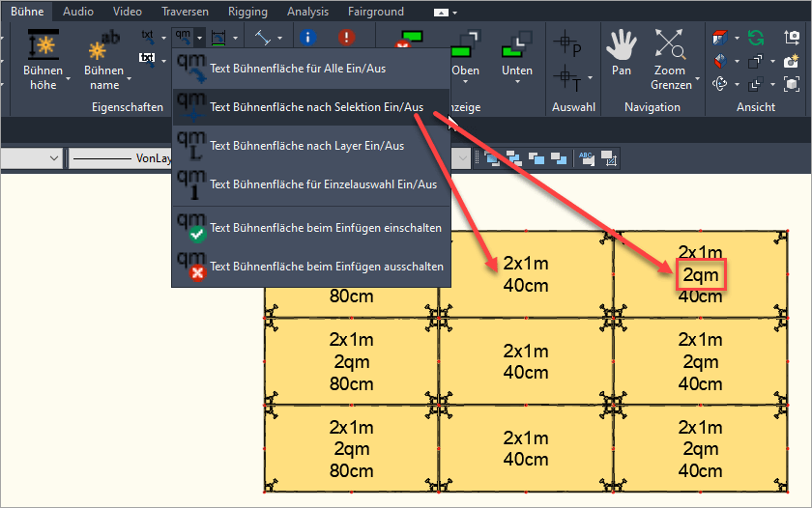Click the Auswahl panel title
This screenshot has height=508, width=812.
point(573,107)
